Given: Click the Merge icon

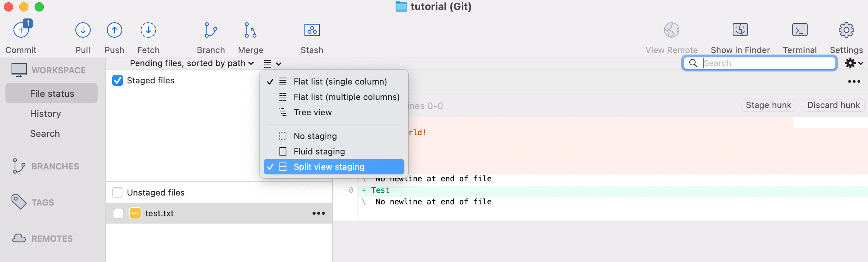Looking at the screenshot, I should point(250,30).
